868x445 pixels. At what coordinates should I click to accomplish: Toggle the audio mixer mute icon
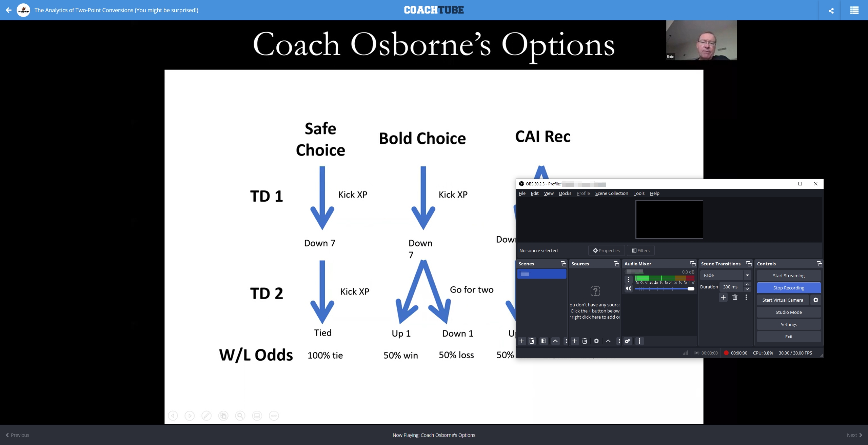tap(628, 288)
